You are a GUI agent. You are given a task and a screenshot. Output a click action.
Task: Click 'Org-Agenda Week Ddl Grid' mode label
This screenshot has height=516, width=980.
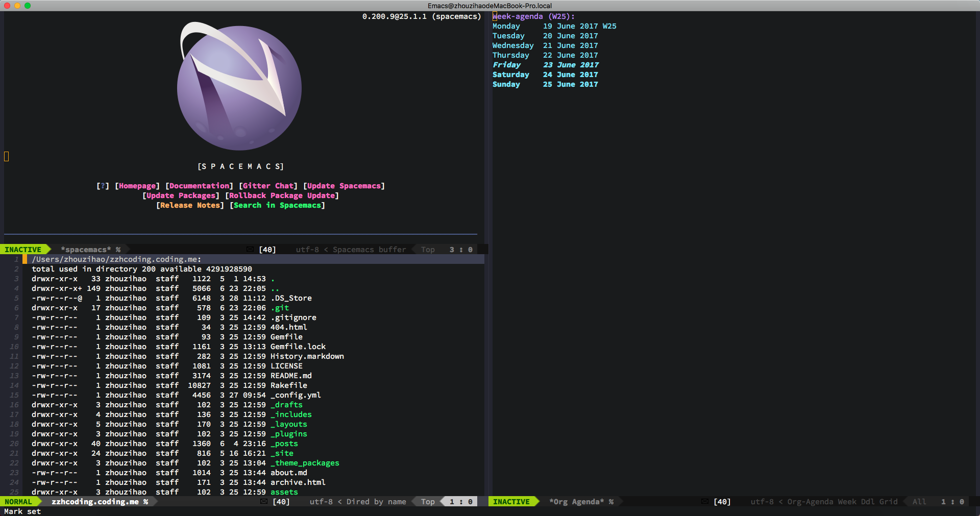click(x=842, y=502)
